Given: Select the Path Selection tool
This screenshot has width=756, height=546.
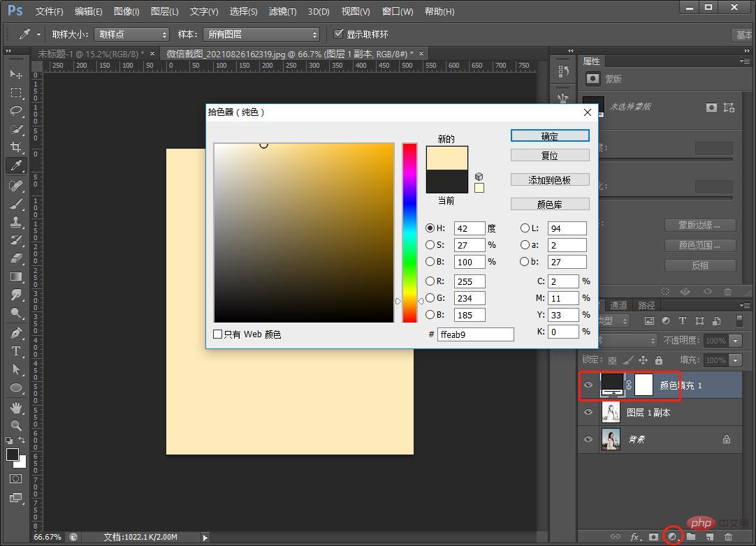Looking at the screenshot, I should click(x=16, y=369).
